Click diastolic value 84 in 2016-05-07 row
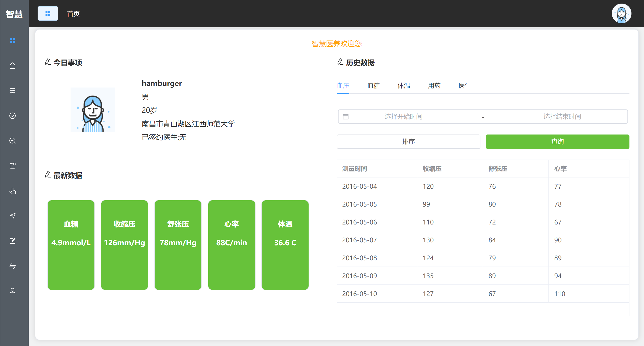Image resolution: width=644 pixels, height=346 pixels. click(492, 240)
